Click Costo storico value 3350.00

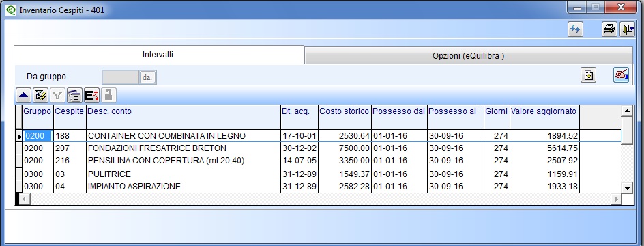click(345, 161)
